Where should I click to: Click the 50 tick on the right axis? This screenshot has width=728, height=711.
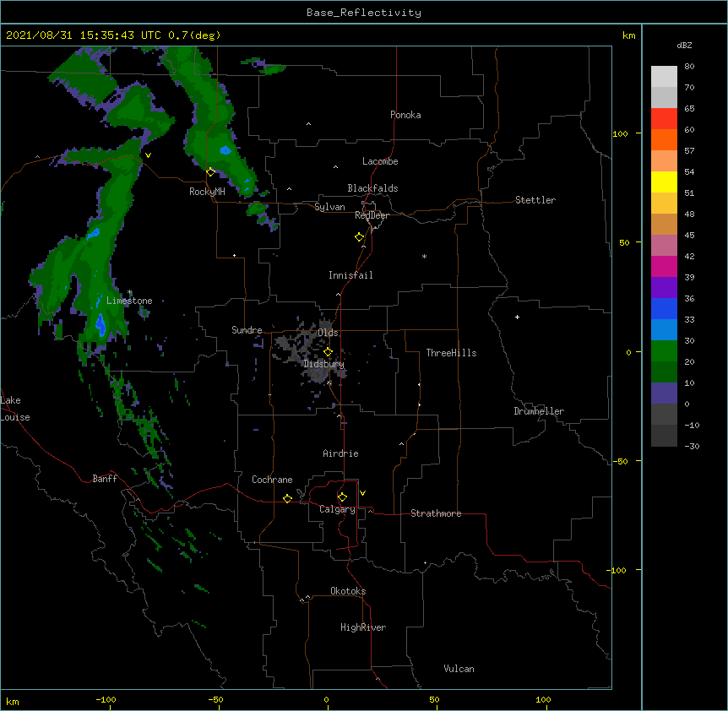tap(624, 242)
